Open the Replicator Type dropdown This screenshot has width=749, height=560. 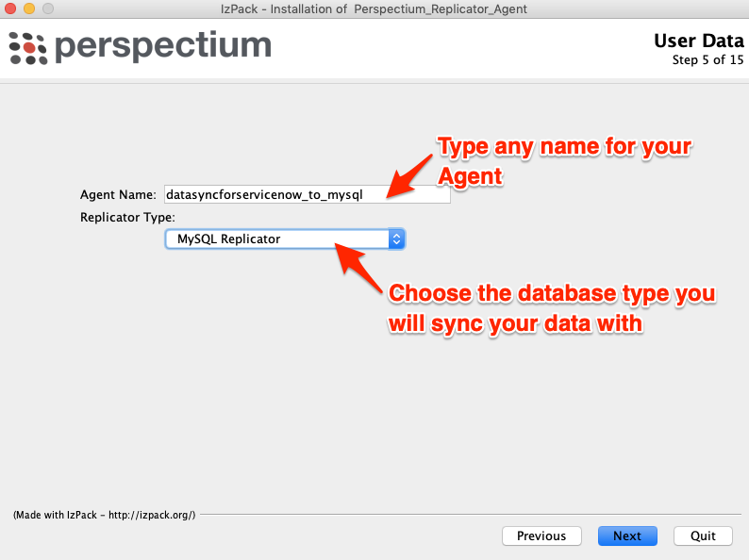(x=285, y=239)
